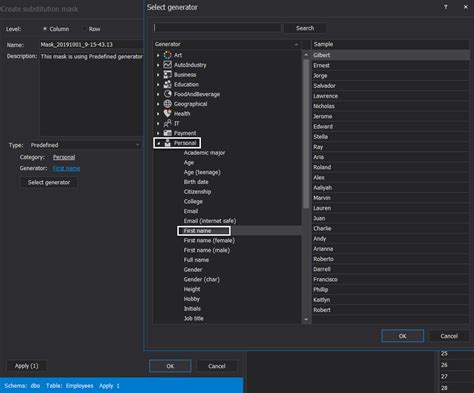Image resolution: width=474 pixels, height=393 pixels.
Task: Select the Job title generator
Action: (194, 318)
